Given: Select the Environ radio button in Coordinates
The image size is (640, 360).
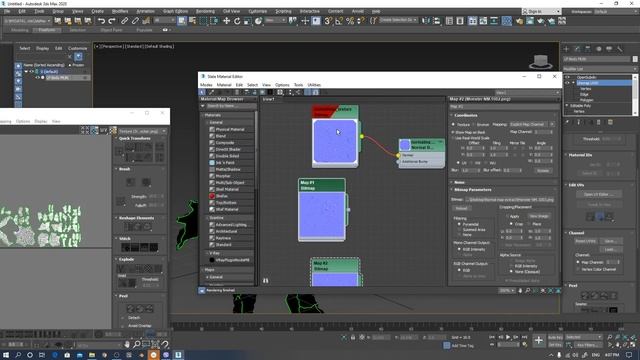Looking at the screenshot, I should (x=473, y=124).
